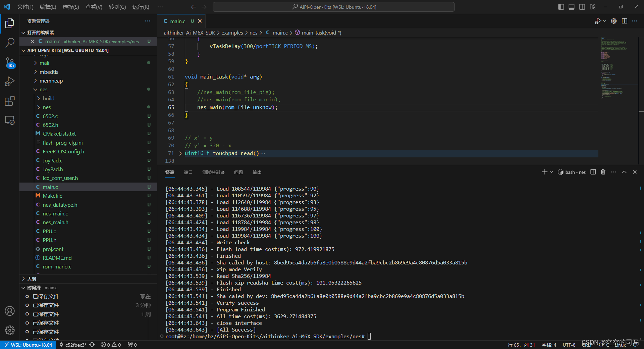The image size is (644, 349).
Task: Open Run and Debug view
Action: click(10, 82)
